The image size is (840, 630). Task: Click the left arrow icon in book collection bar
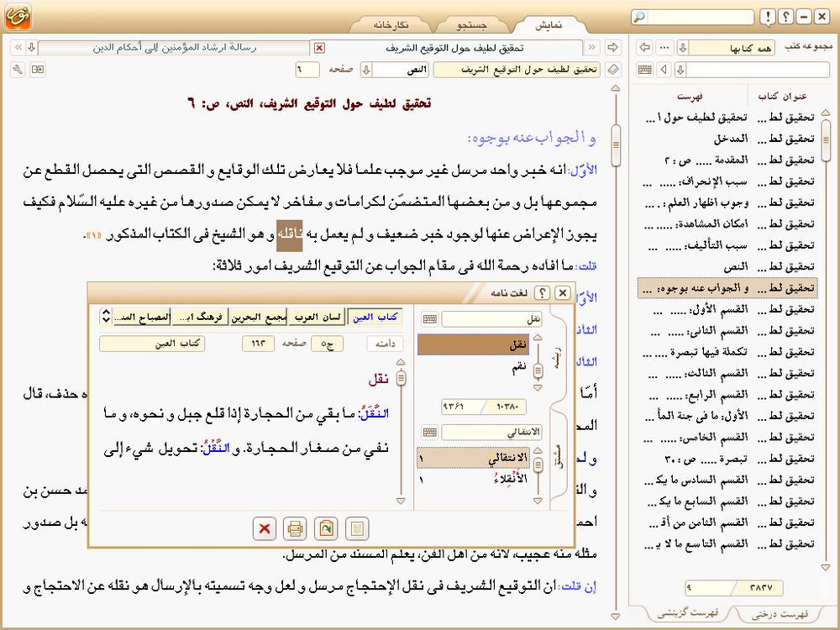point(645,48)
